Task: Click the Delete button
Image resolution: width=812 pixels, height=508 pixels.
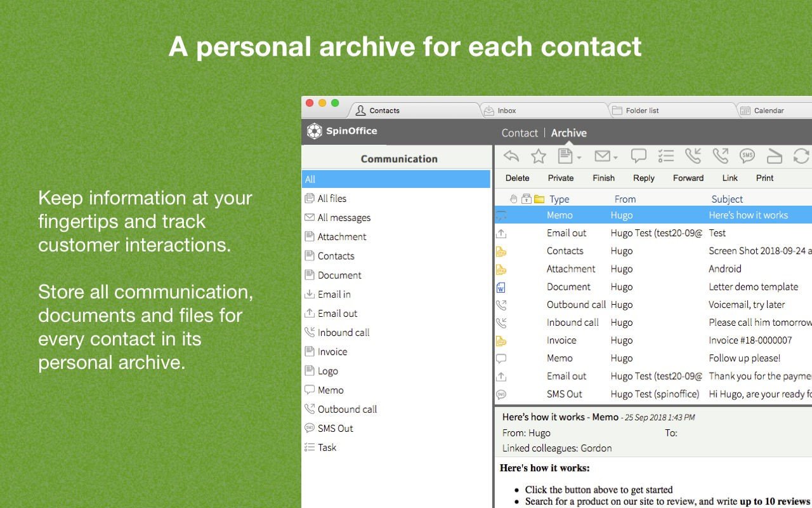Action: (518, 178)
